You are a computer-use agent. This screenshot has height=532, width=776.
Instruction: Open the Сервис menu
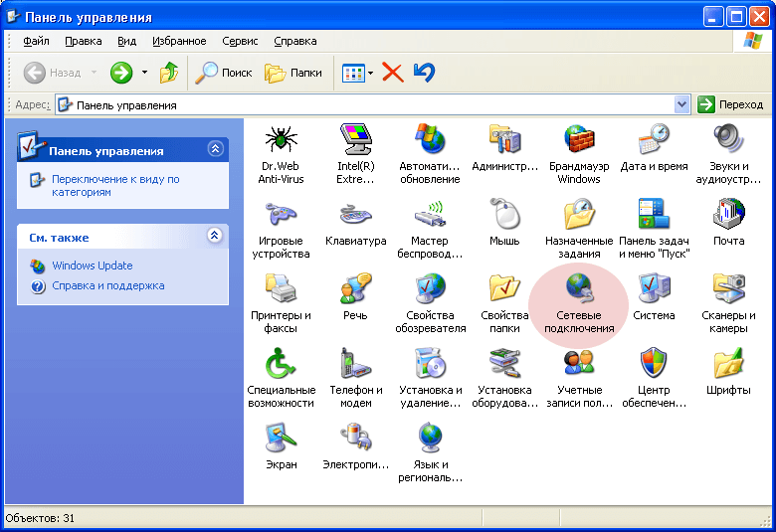pyautogui.click(x=240, y=41)
